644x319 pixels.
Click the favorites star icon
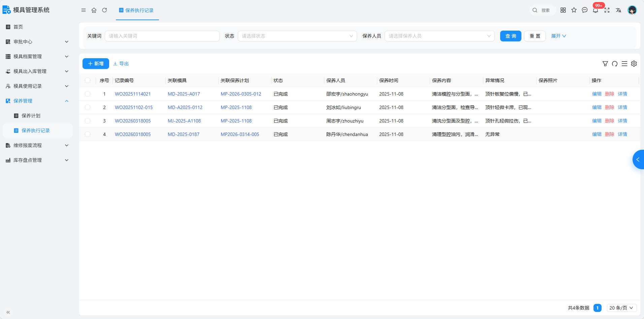[x=574, y=10]
